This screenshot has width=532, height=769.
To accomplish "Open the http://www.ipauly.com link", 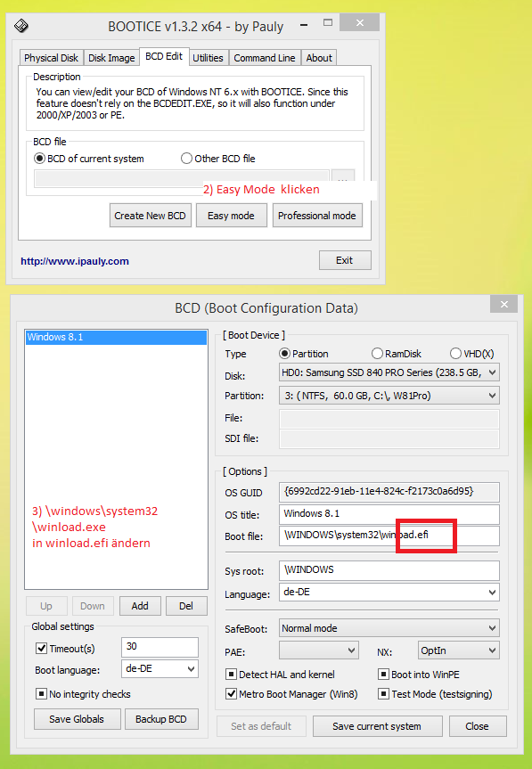I will tap(75, 261).
